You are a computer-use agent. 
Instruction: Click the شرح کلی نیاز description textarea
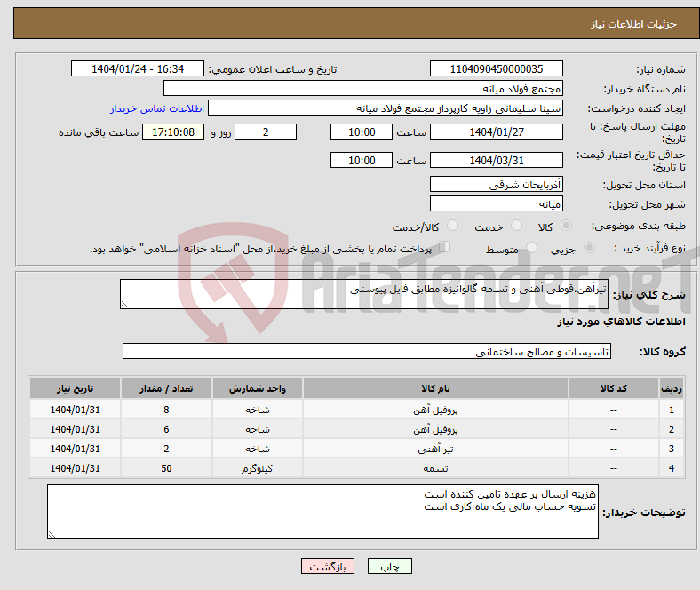(364, 294)
